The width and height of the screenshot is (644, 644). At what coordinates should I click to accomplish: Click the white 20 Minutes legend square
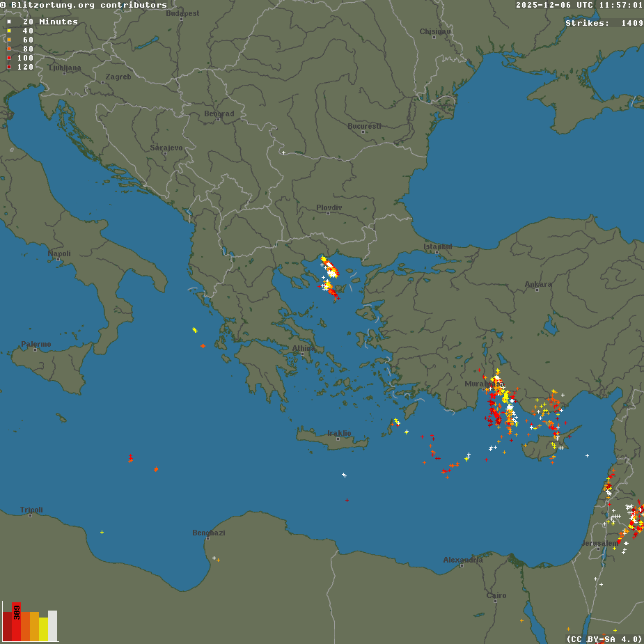click(x=9, y=22)
